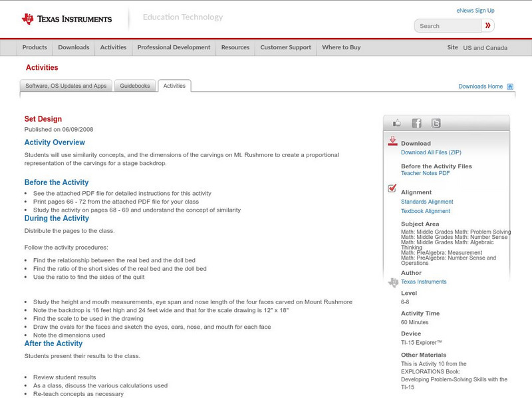Click '60 Minutes' activity time value

tap(414, 322)
